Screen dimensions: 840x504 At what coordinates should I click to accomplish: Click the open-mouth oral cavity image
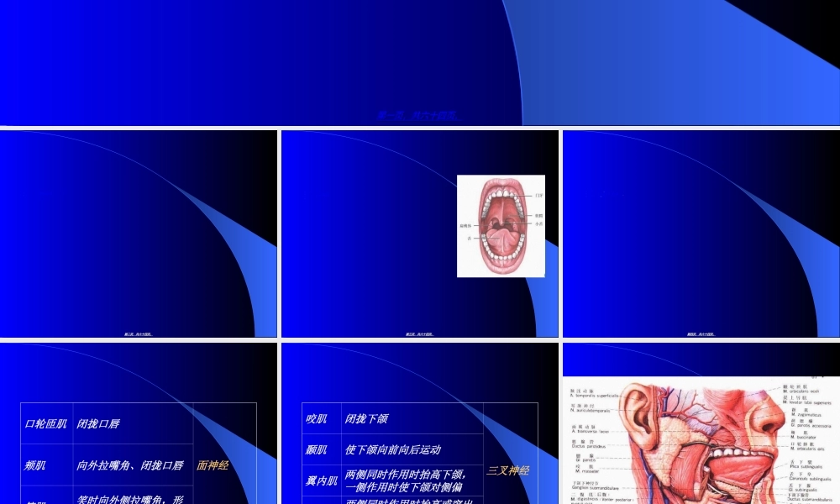click(501, 226)
